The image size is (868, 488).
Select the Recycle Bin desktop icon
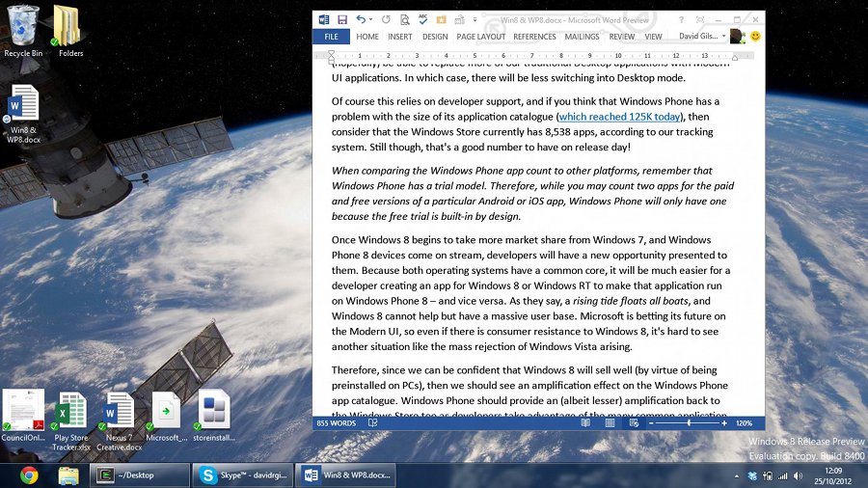pos(23,31)
